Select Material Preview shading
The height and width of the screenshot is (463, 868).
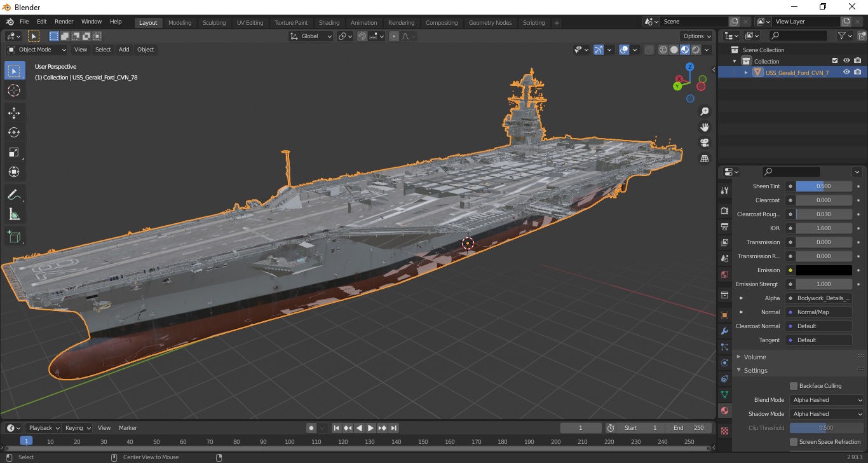(685, 50)
